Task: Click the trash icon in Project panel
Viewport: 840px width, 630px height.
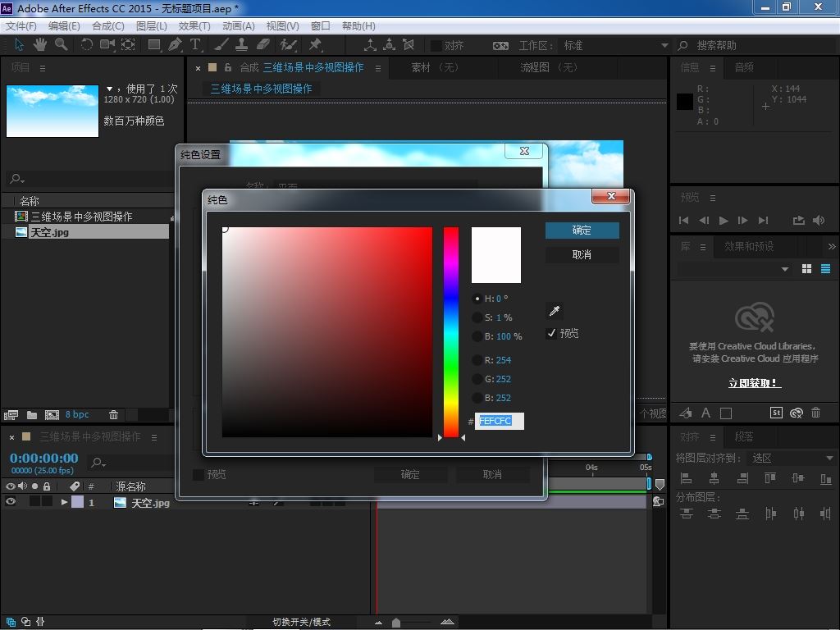Action: tap(113, 415)
